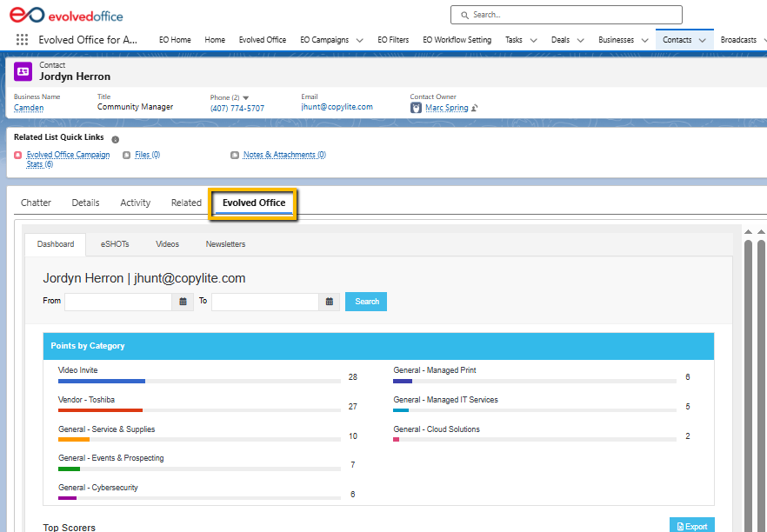Open the EO Filters nav item
The width and height of the screenshot is (767, 532).
pos(393,40)
